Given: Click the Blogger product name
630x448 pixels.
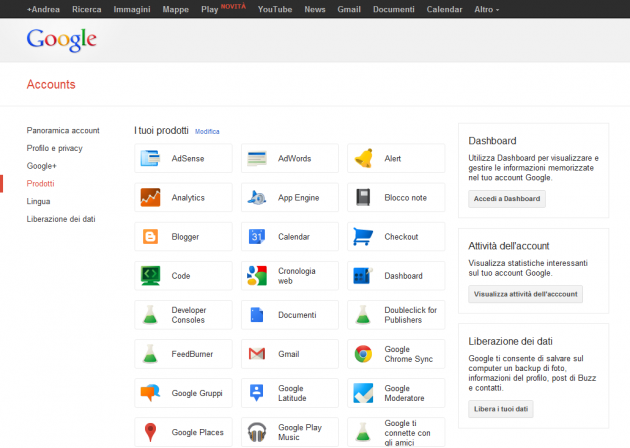Looking at the screenshot, I should click(x=185, y=237).
